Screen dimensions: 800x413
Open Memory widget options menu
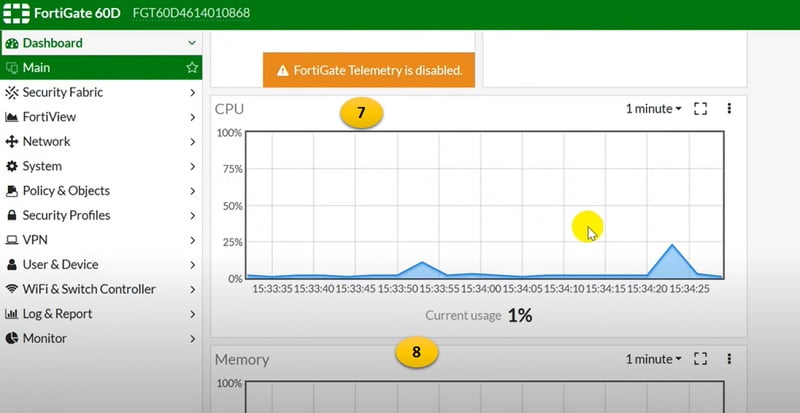[729, 359]
